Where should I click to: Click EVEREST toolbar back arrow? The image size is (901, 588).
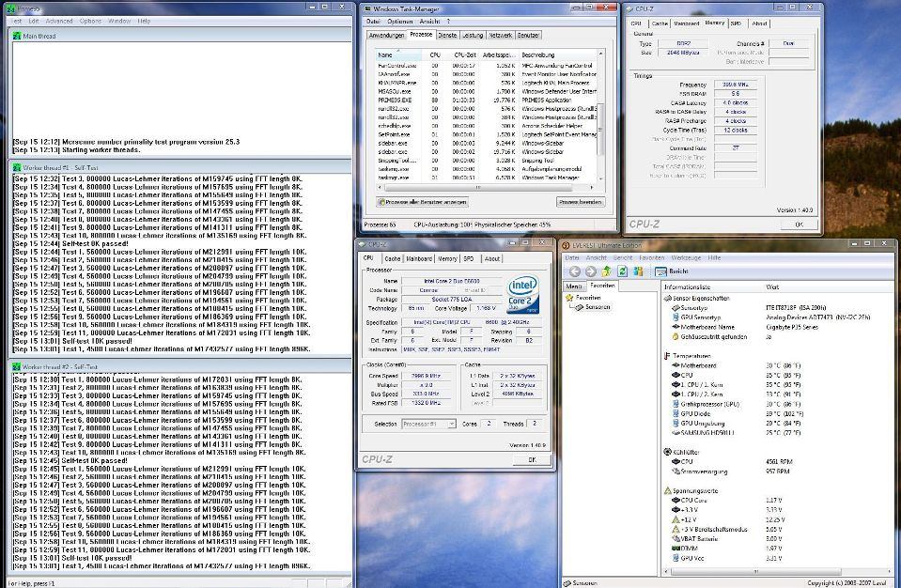pos(575,271)
